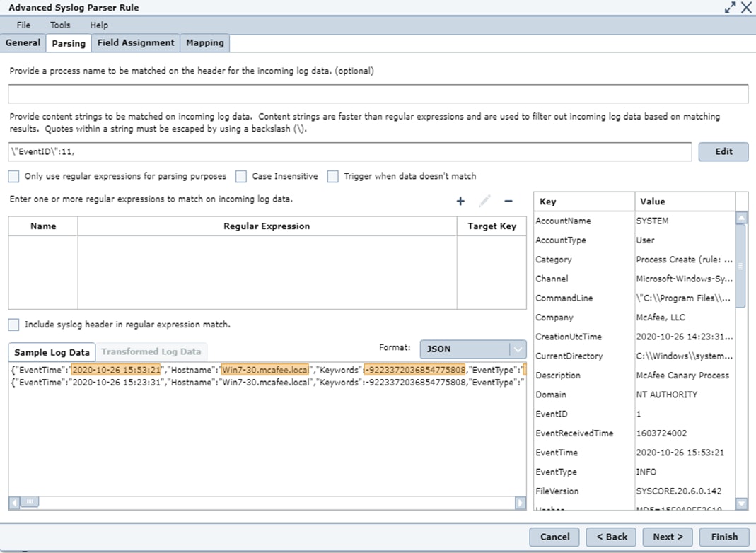Image resolution: width=756 pixels, height=553 pixels.
Task: Open the Format JSON dropdown
Action: [x=473, y=349]
